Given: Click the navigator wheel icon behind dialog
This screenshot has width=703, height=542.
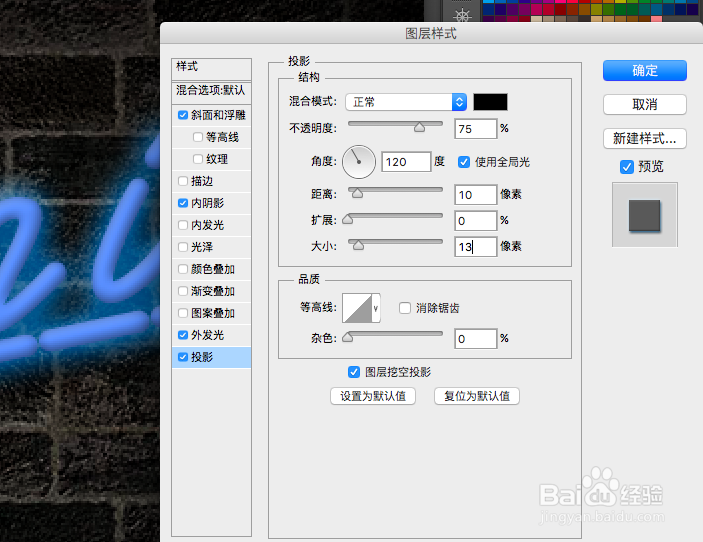Looking at the screenshot, I should pos(462,16).
